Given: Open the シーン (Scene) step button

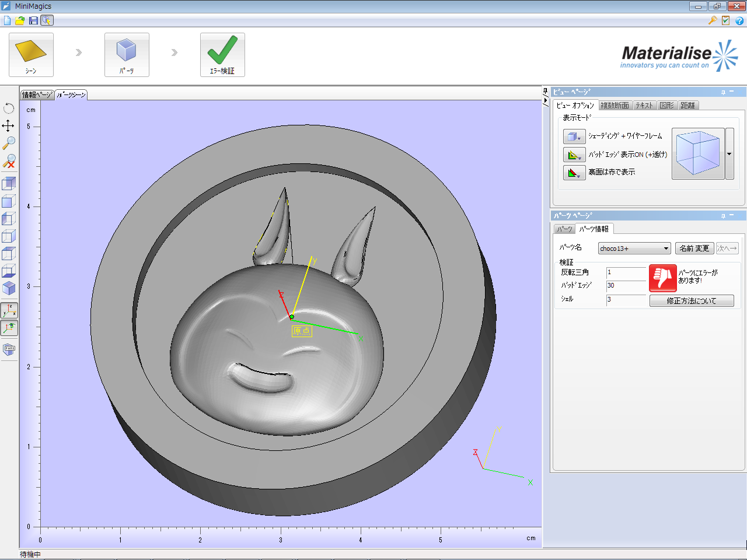Looking at the screenshot, I should pyautogui.click(x=31, y=55).
